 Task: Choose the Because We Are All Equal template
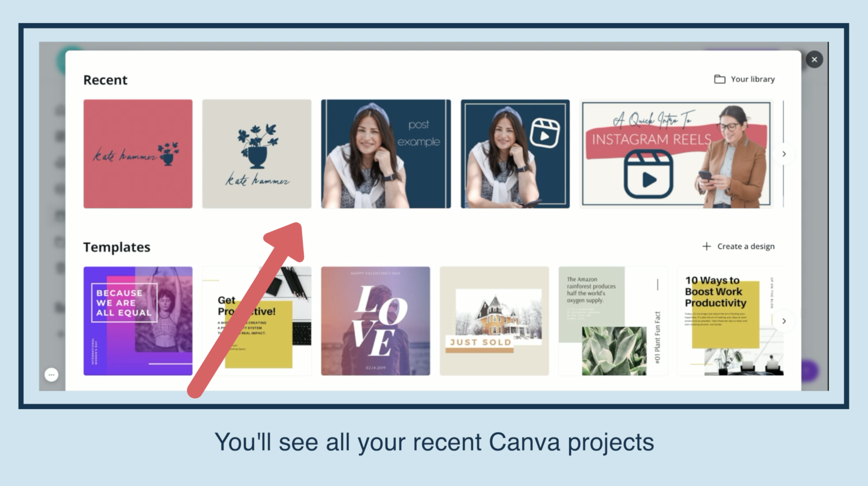click(138, 321)
